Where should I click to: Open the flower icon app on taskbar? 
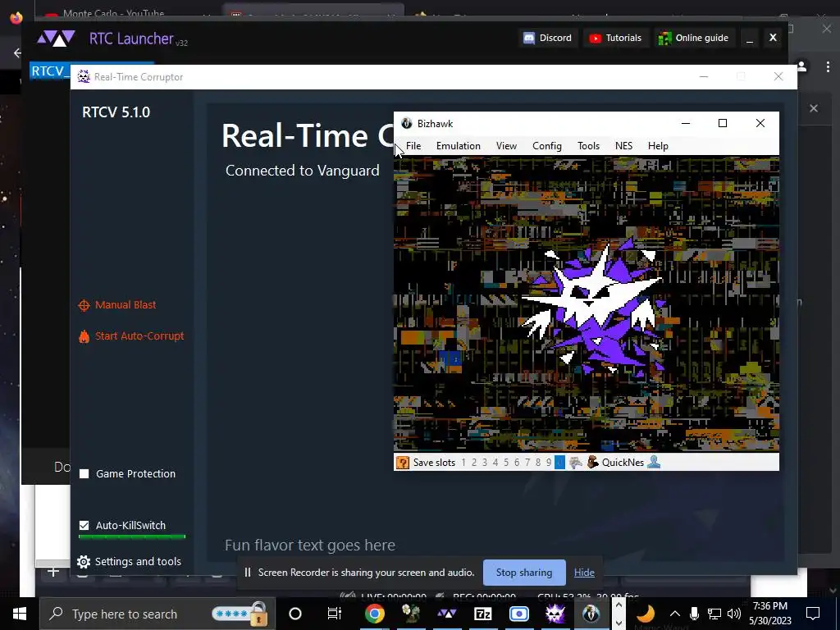tap(411, 614)
